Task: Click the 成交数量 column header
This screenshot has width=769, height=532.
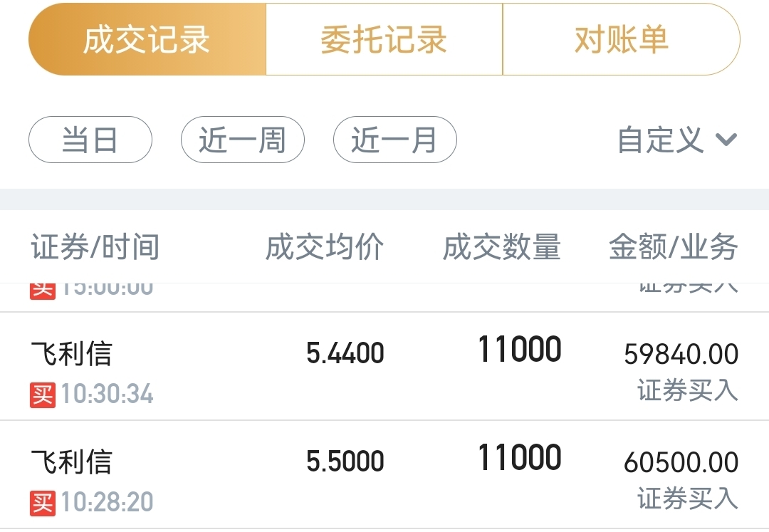Action: pos(502,248)
